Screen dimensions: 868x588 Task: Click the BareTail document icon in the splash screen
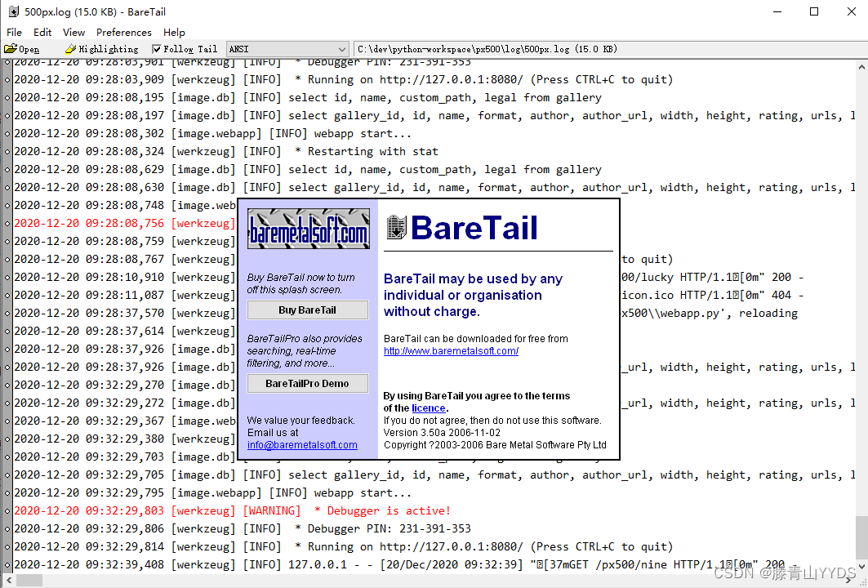397,228
